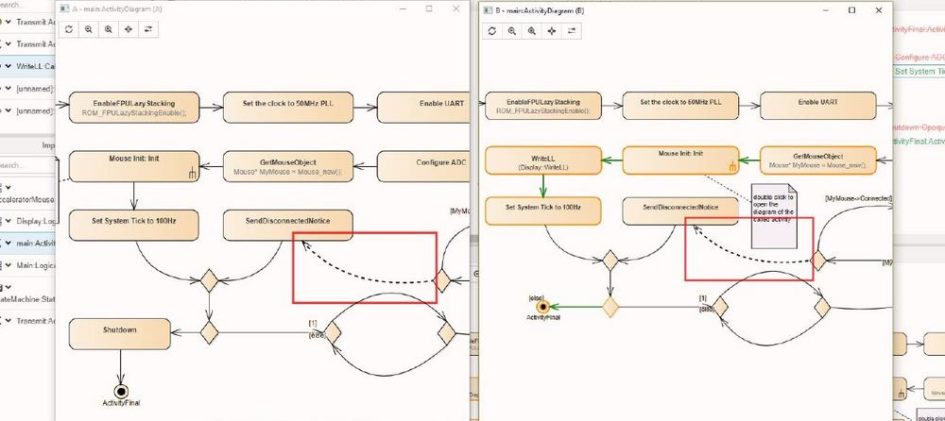Viewport: 945px width, 421px height.
Task: Select Configure ADC node in window A
Action: point(423,166)
